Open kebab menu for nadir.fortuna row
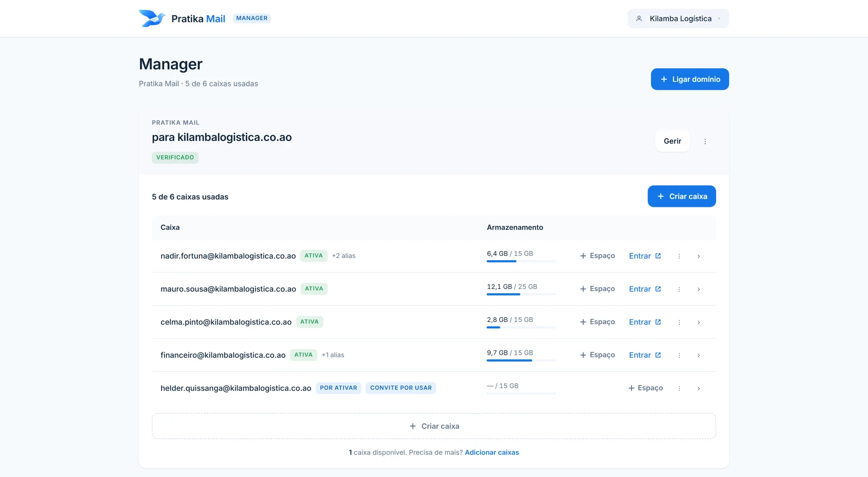Viewport: 868px width, 477px height. click(x=679, y=256)
